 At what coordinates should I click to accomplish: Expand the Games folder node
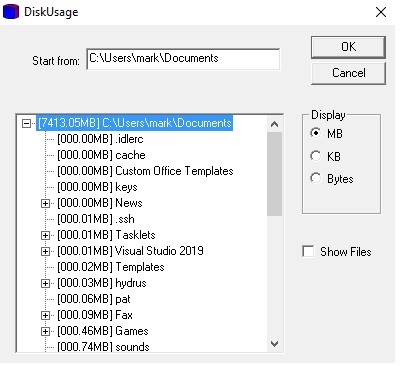pyautogui.click(x=45, y=331)
